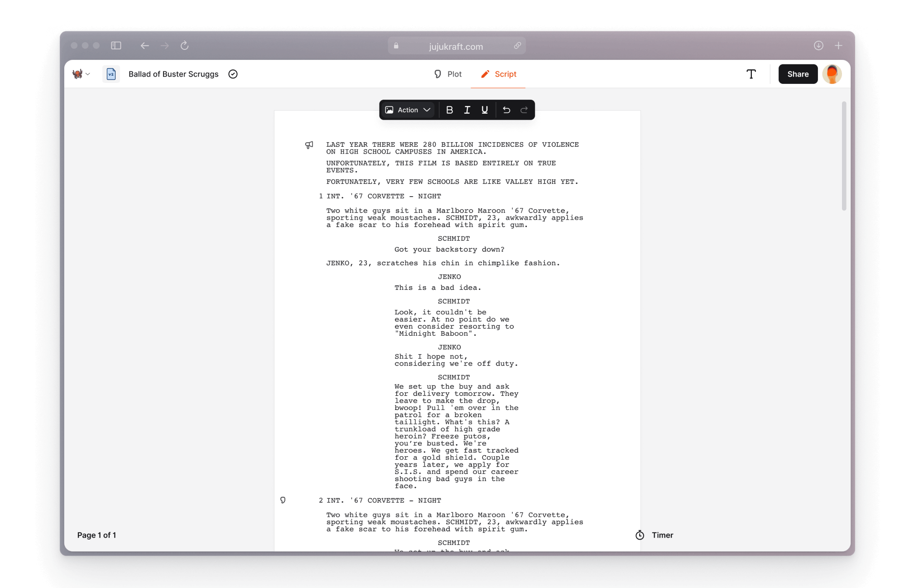
Task: Toggle underline formatting
Action: click(x=485, y=110)
